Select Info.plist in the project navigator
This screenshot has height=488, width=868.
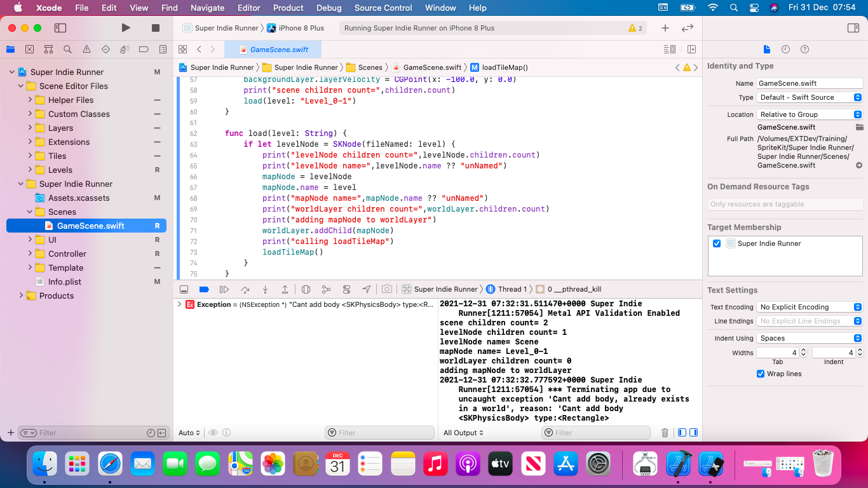65,281
